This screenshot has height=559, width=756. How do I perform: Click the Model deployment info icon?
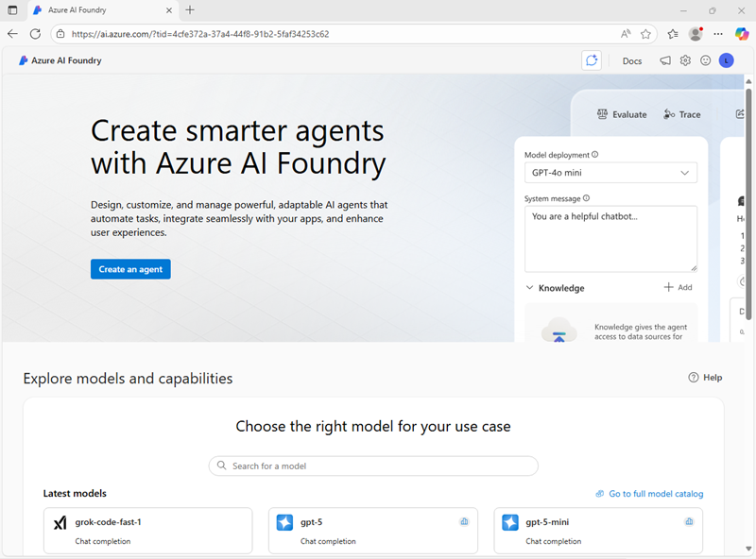point(595,155)
